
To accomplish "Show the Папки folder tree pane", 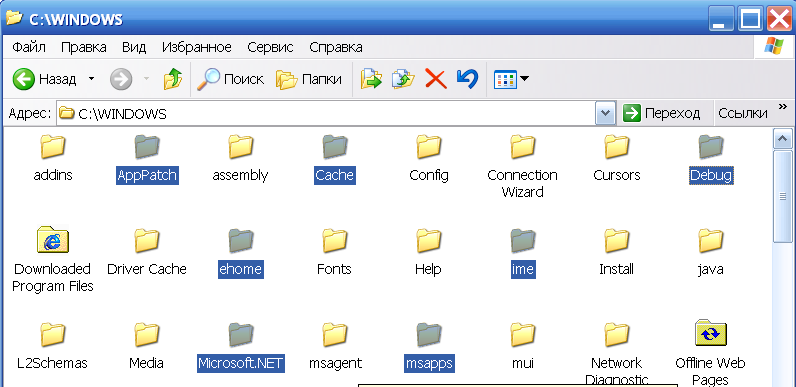I will coord(309,79).
